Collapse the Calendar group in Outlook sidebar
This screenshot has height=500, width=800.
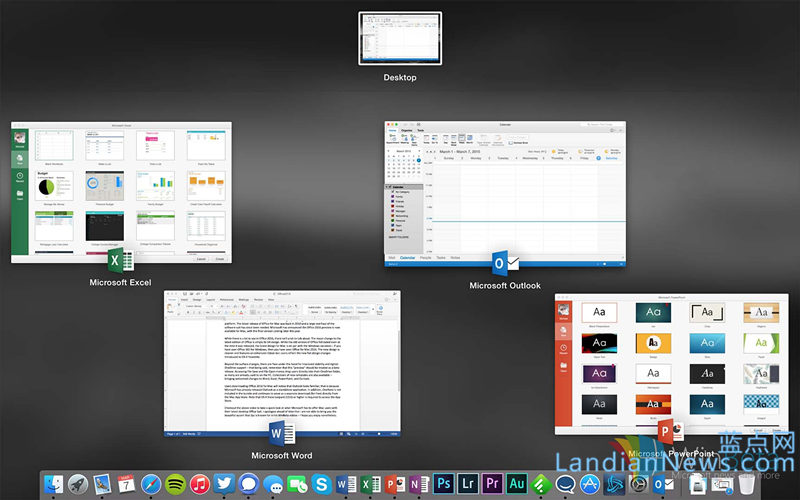tap(387, 187)
